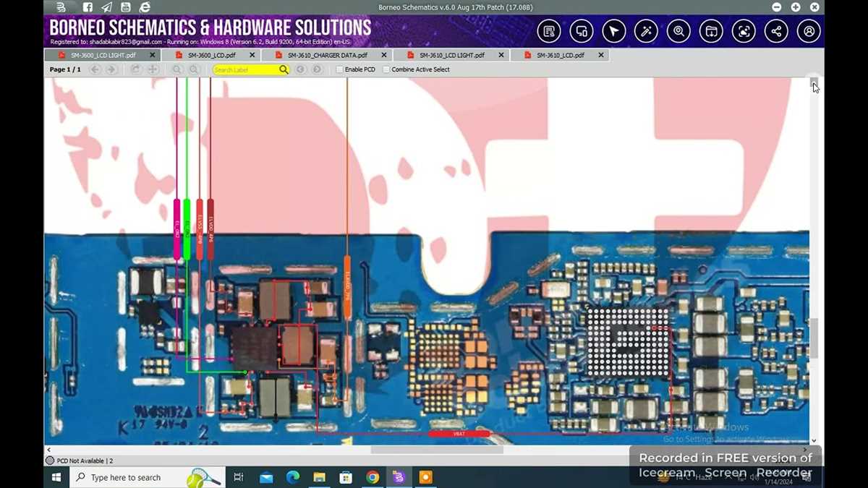Select the arrow pointer tool
This screenshot has height=488, width=868.
click(x=614, y=31)
